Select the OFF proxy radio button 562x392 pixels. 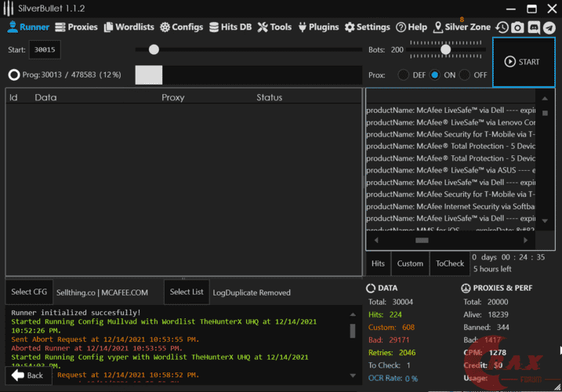tap(465, 75)
